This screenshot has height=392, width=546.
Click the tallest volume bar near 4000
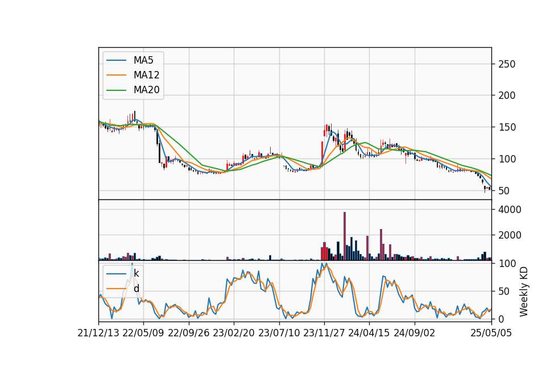click(345, 236)
